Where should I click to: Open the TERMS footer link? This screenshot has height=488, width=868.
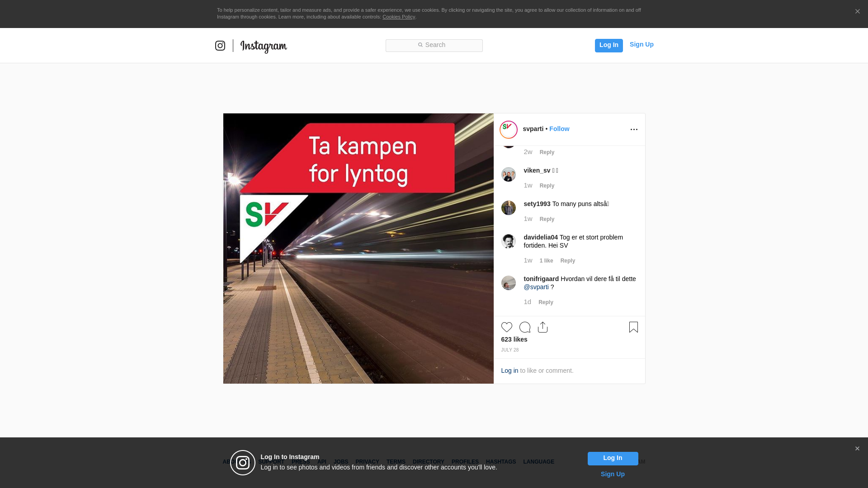396,462
